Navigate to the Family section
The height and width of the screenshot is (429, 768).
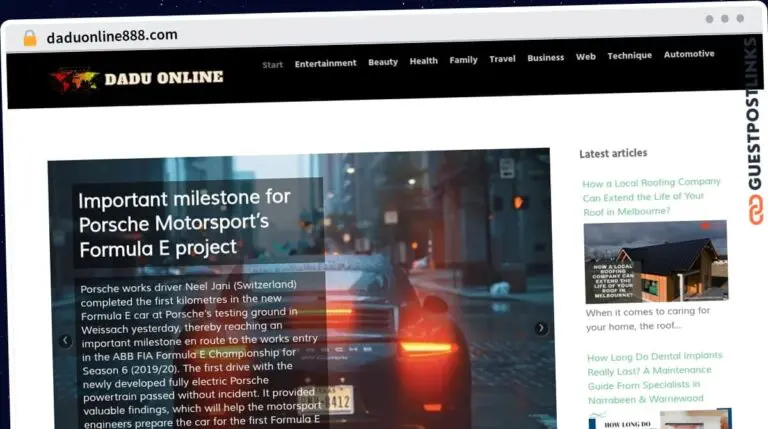[463, 60]
